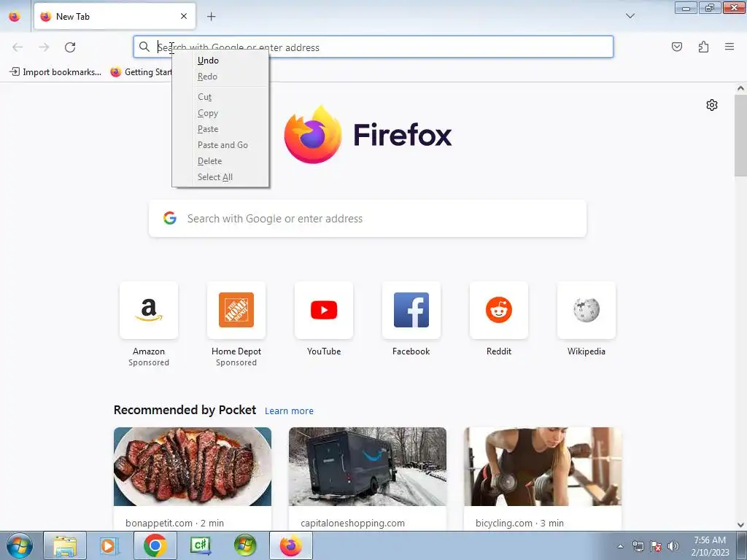Viewport: 747px width, 560px height.
Task: Click the Google G icon in search box
Action: pyautogui.click(x=170, y=219)
